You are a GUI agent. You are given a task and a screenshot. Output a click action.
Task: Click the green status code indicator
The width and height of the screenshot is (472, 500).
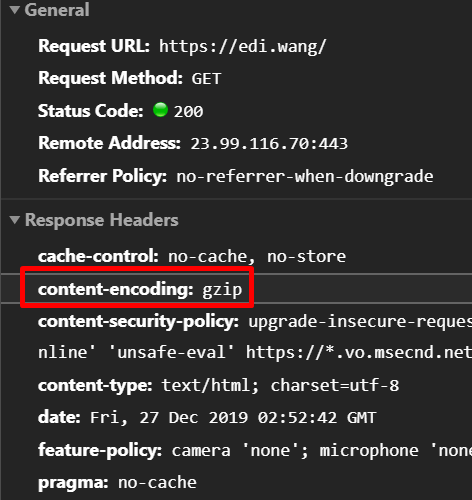160,110
